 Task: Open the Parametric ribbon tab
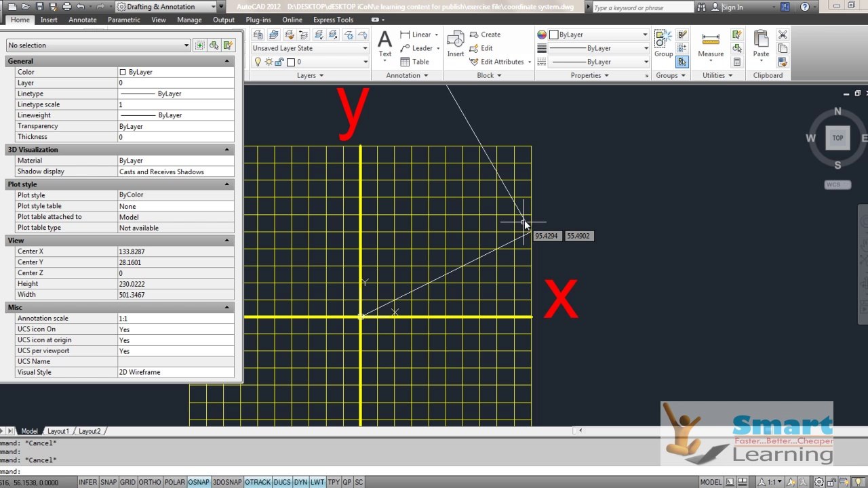(124, 20)
